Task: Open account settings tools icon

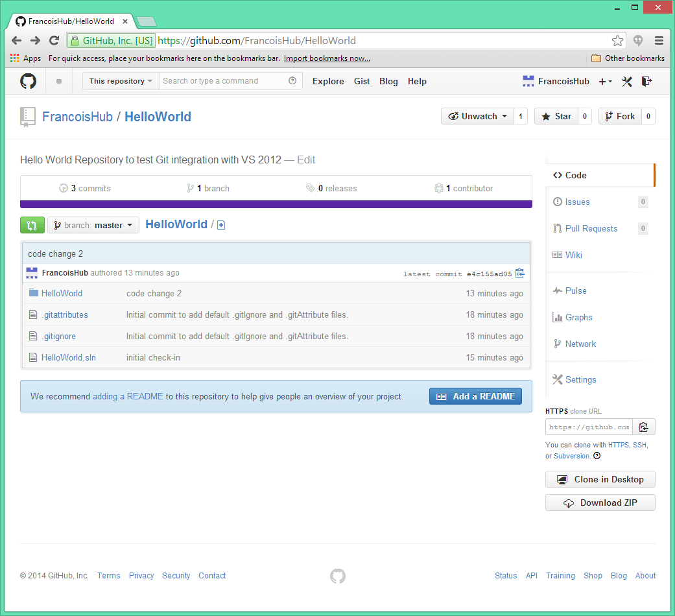Action: [627, 81]
